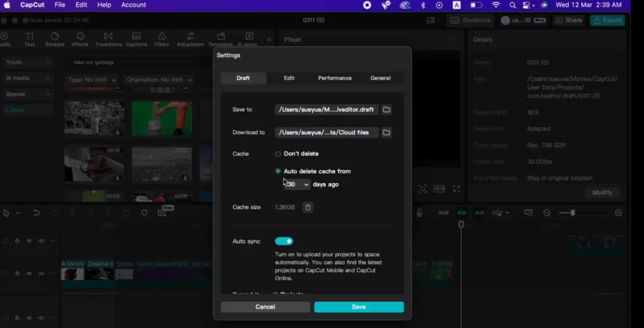
Task: Open the Adjustment panel
Action: tap(190, 40)
